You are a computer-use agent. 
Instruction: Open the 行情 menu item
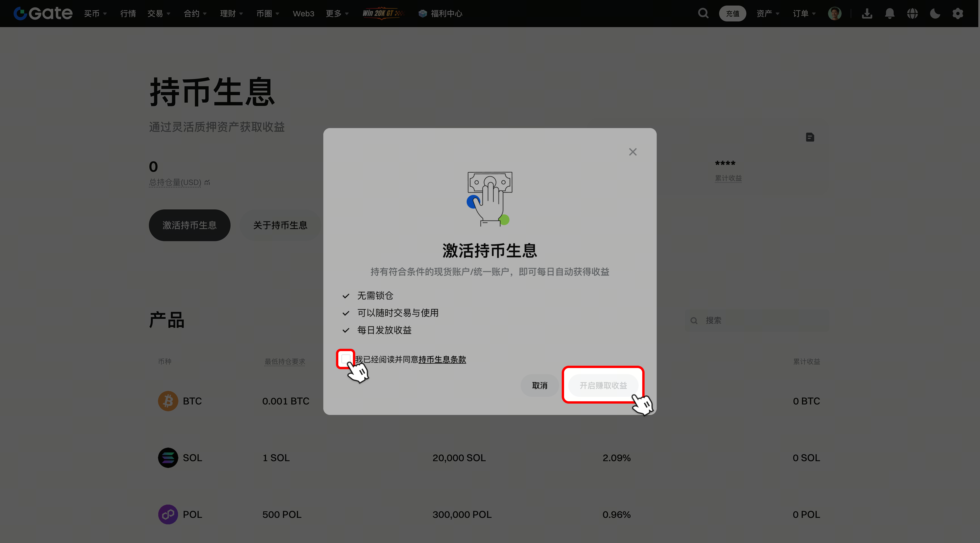(128, 14)
